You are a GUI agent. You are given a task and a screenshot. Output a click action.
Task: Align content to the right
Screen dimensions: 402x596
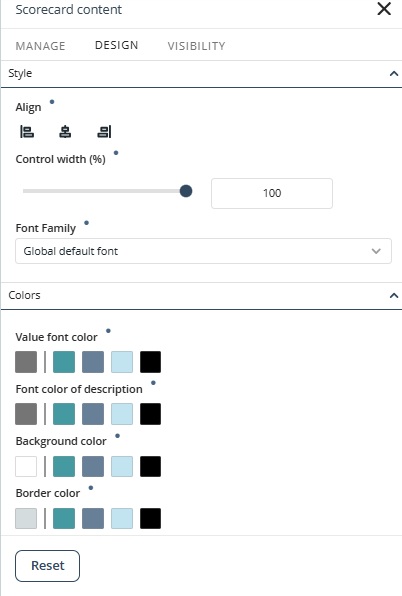(x=104, y=132)
